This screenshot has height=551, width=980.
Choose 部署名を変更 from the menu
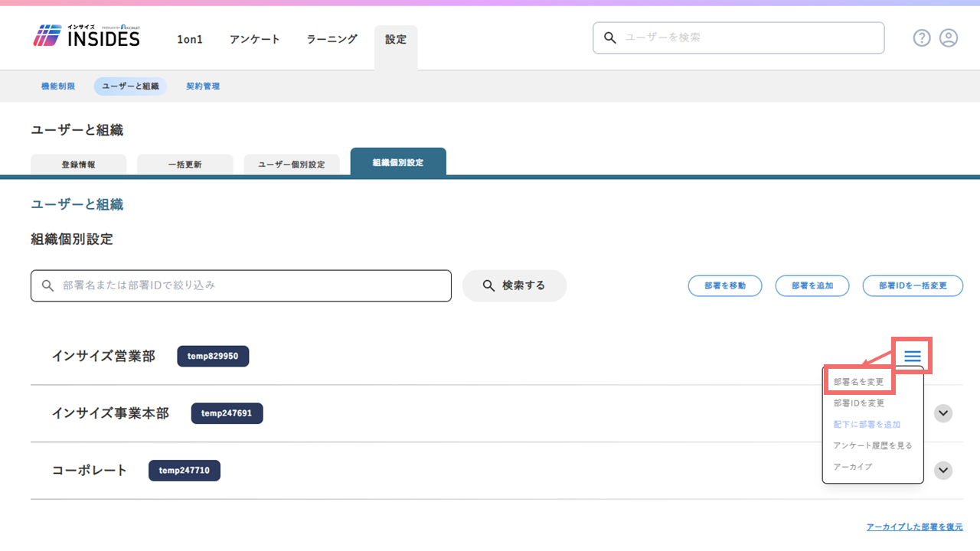[x=859, y=382]
